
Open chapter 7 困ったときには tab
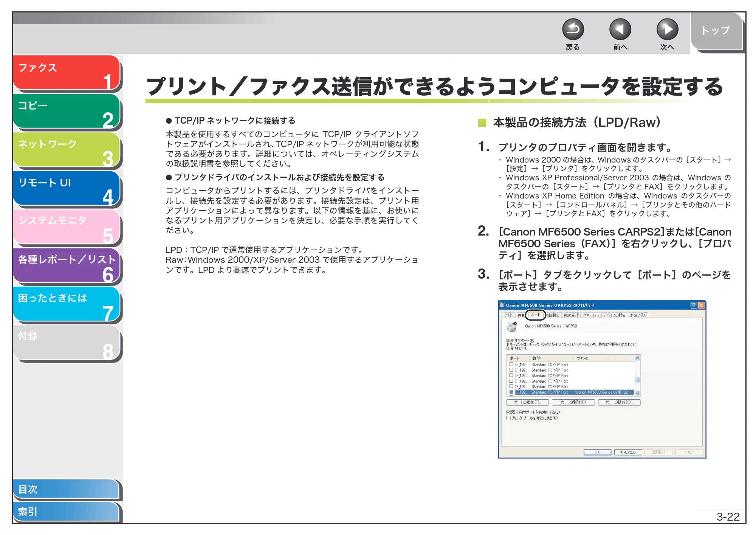coord(66,304)
